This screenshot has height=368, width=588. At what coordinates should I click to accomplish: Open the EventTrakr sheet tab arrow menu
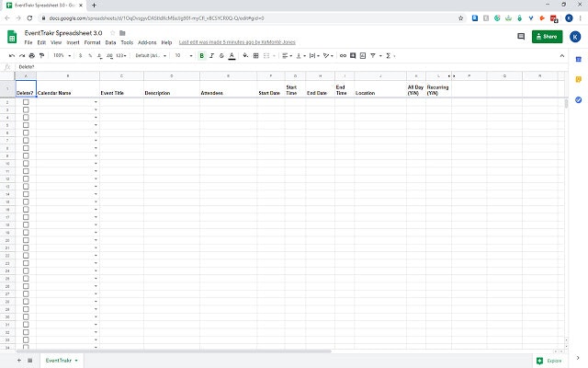tap(76, 361)
